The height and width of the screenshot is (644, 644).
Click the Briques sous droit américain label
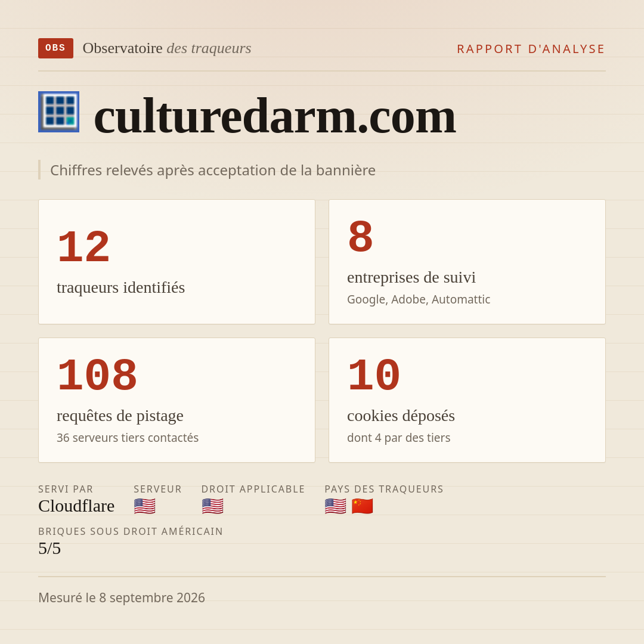131,531
